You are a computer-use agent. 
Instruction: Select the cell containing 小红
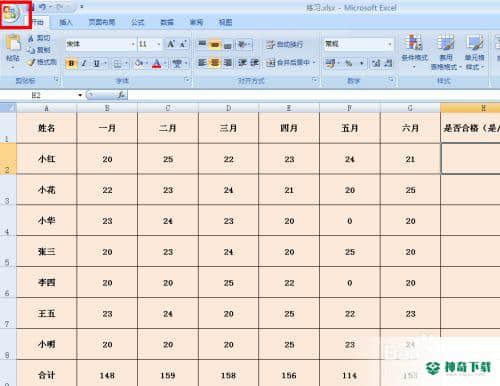point(47,159)
